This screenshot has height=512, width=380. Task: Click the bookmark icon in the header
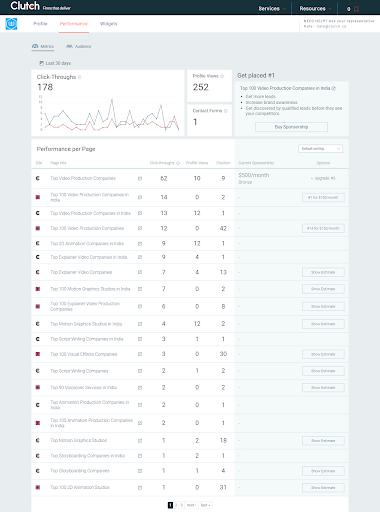(x=356, y=9)
